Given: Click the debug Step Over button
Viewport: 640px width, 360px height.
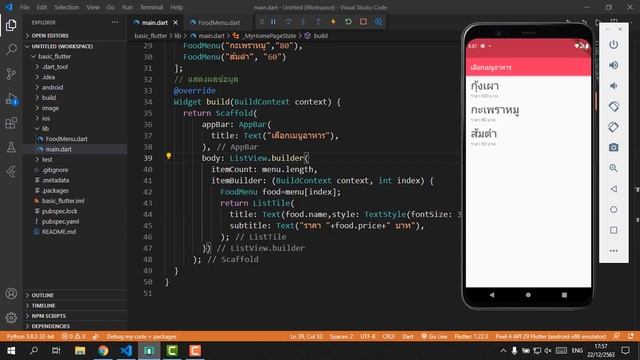Looking at the screenshot, I should (x=288, y=22).
